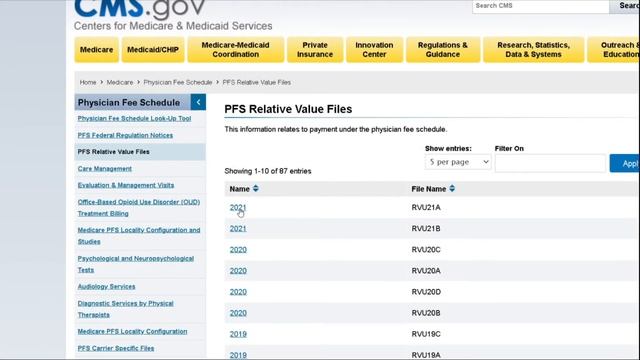Open Care Management sidebar link
The image size is (640, 360).
click(x=104, y=169)
